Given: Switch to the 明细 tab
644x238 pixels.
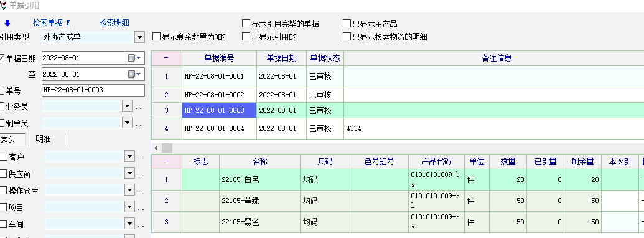Looking at the screenshot, I should 43,139.
